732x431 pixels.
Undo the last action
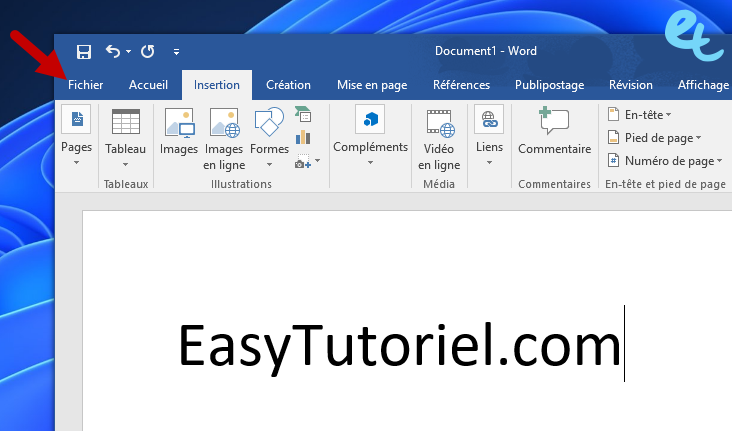click(x=113, y=51)
